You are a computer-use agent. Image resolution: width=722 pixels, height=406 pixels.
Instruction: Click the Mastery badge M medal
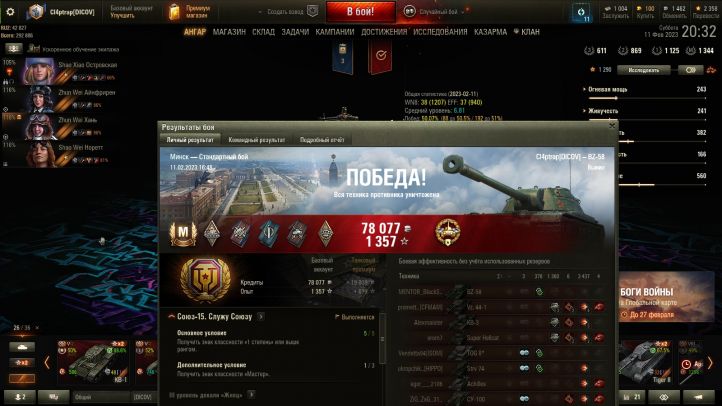pos(183,233)
